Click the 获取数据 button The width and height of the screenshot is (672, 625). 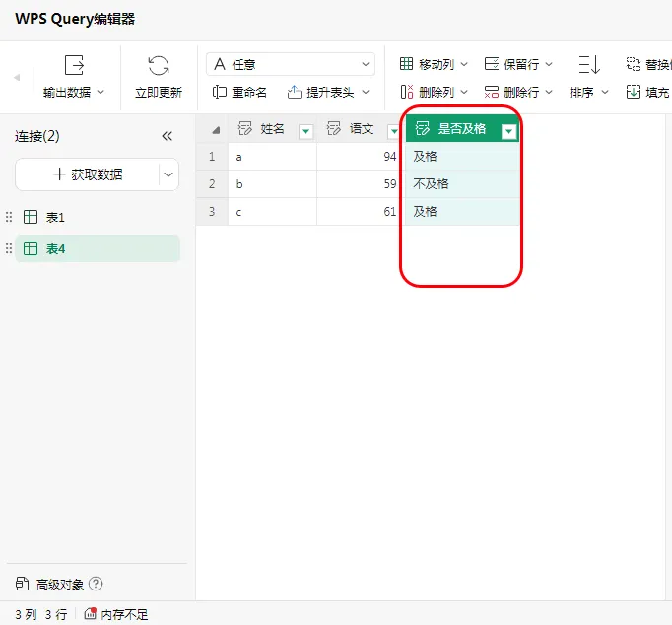coord(88,174)
